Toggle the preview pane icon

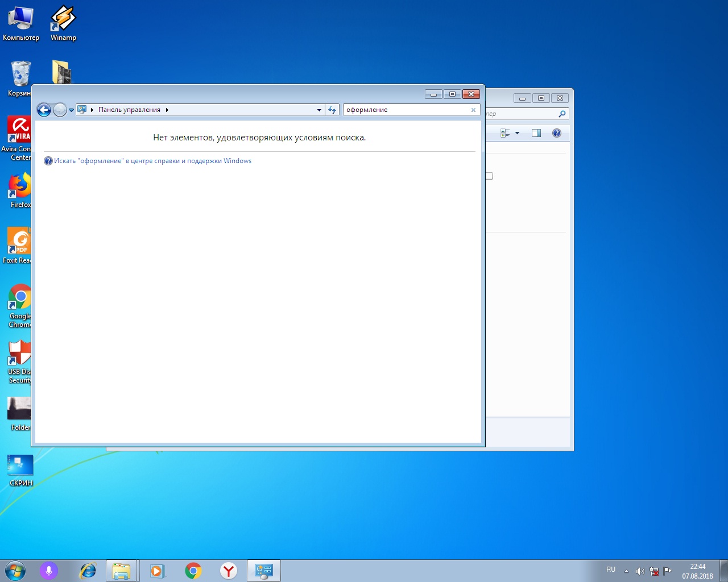pyautogui.click(x=536, y=133)
